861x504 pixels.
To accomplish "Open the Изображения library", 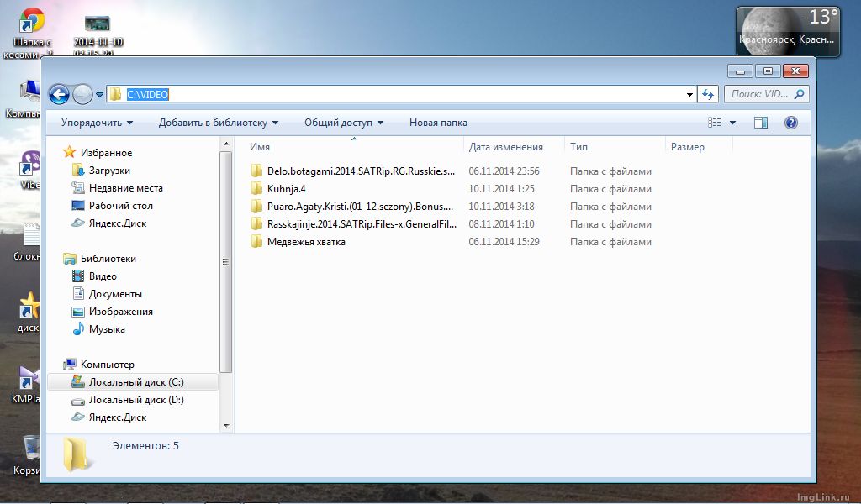I will [121, 312].
